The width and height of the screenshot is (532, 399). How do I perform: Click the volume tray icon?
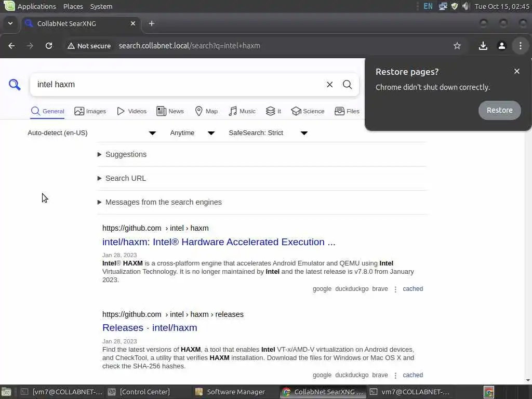coord(466,6)
